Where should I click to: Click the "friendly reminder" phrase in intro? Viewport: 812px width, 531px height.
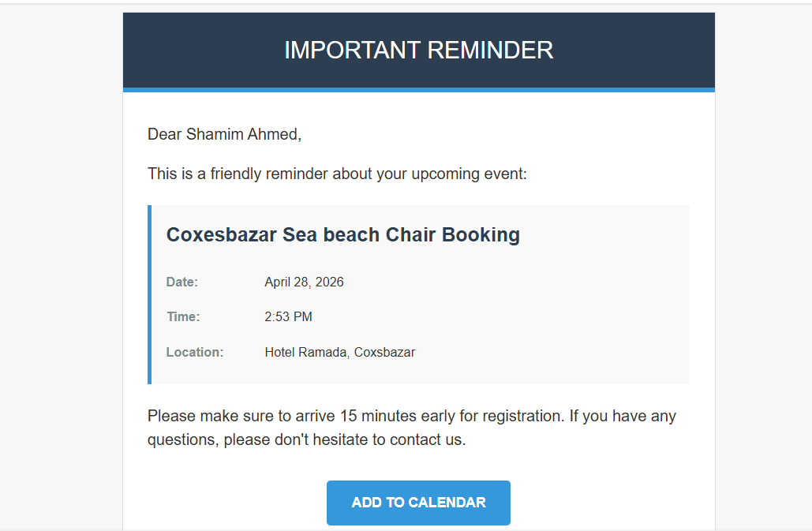tap(269, 174)
